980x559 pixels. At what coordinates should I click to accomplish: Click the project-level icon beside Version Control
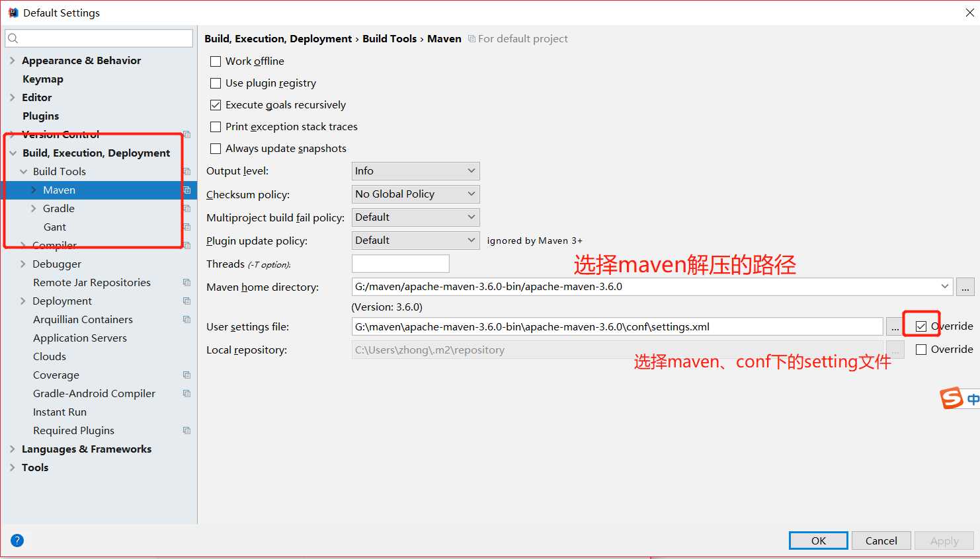tap(187, 135)
